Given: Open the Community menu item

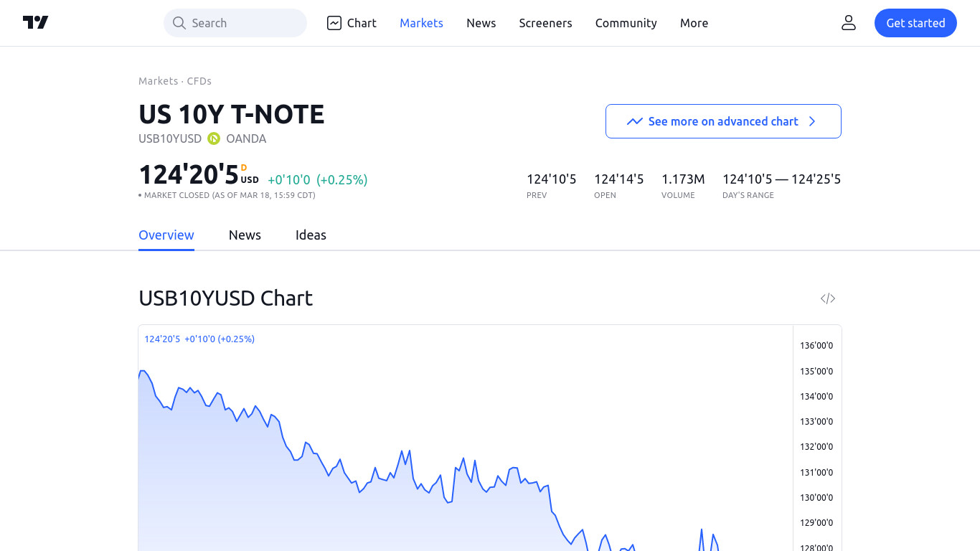Looking at the screenshot, I should click(x=626, y=23).
